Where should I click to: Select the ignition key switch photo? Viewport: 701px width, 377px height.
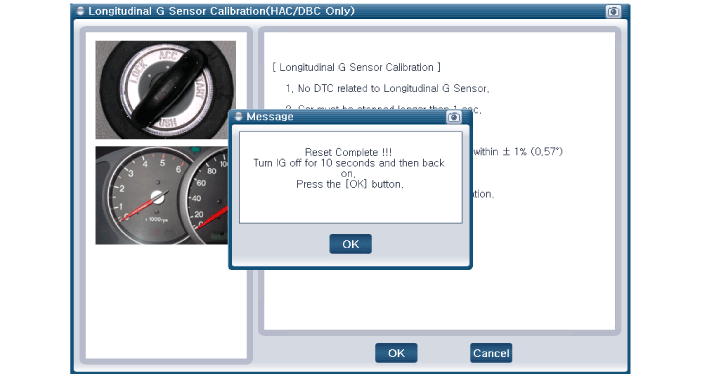(165, 90)
